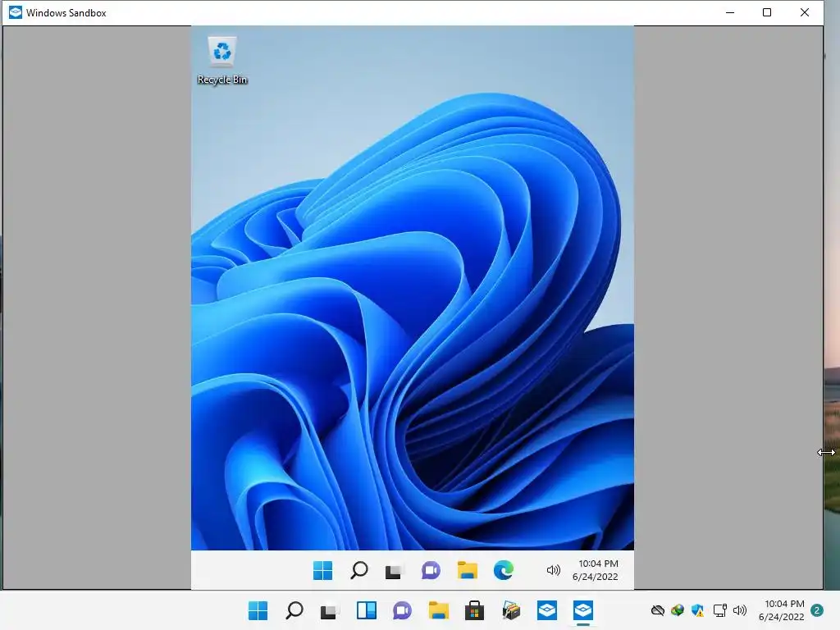Click the OneDrive cloud tray icon
840x630 pixels.
click(657, 610)
